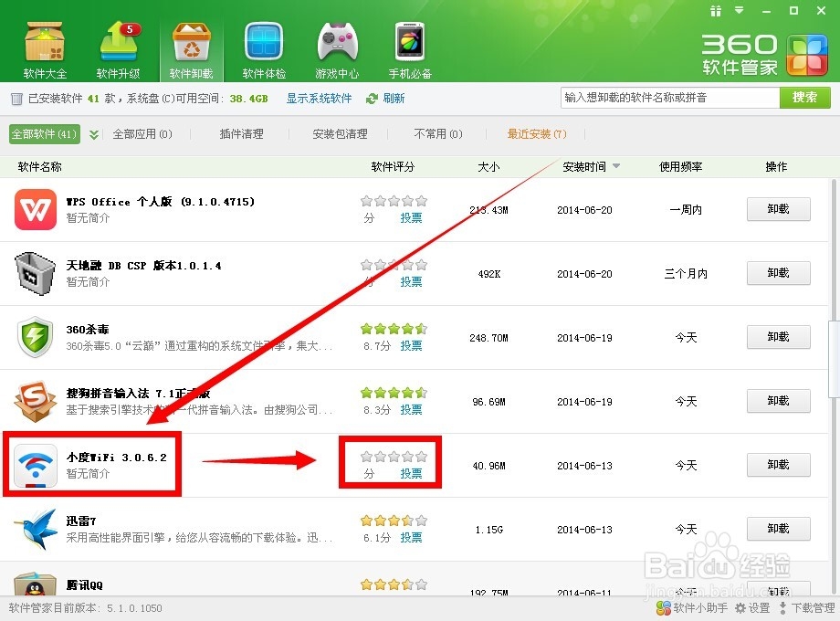Click 投票 for 天地融 DB CSP
This screenshot has width=840, height=621.
411,282
